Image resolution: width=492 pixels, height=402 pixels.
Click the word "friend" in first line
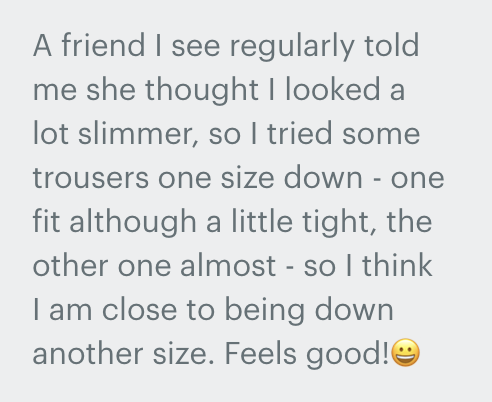point(103,45)
